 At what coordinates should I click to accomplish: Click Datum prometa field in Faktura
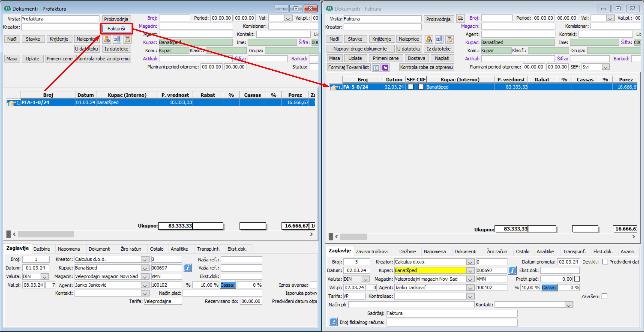568,262
